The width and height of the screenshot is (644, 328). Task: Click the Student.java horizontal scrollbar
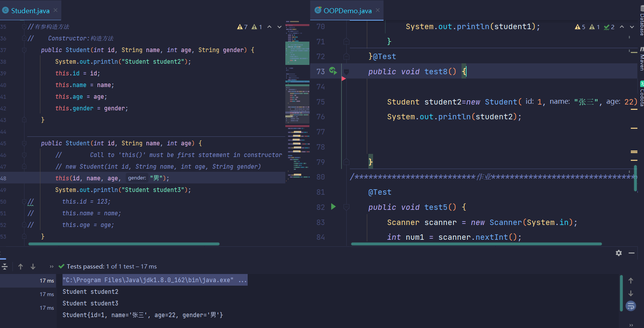(x=124, y=244)
